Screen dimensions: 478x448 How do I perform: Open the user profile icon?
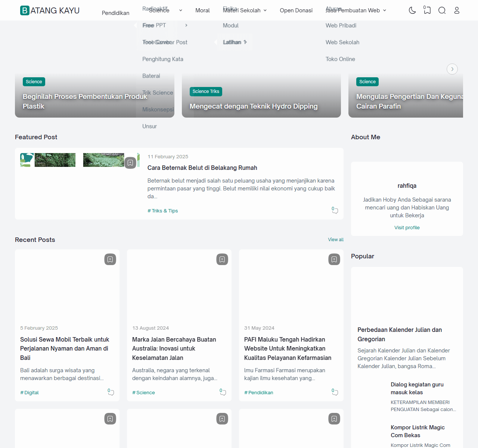pos(457,10)
